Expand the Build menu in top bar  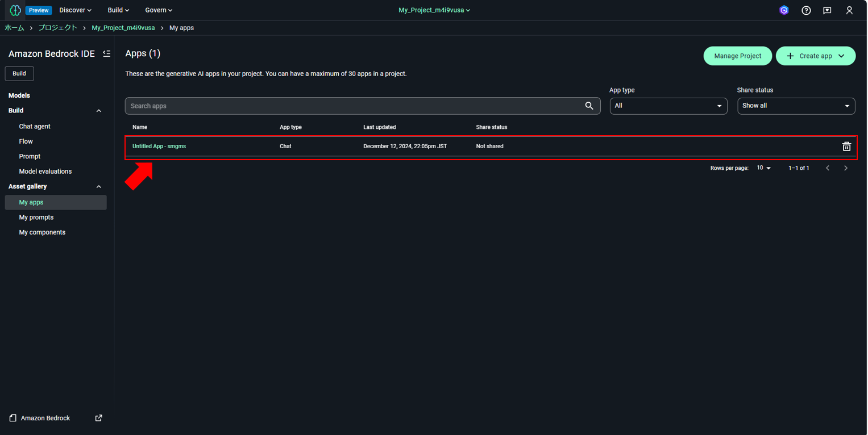click(x=118, y=10)
